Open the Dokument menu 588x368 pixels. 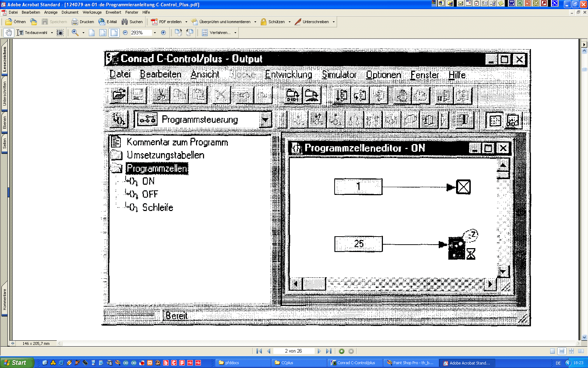pyautogui.click(x=70, y=12)
